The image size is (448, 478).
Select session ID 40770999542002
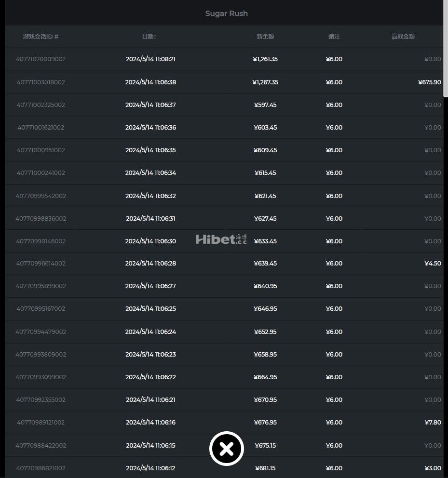(x=41, y=196)
